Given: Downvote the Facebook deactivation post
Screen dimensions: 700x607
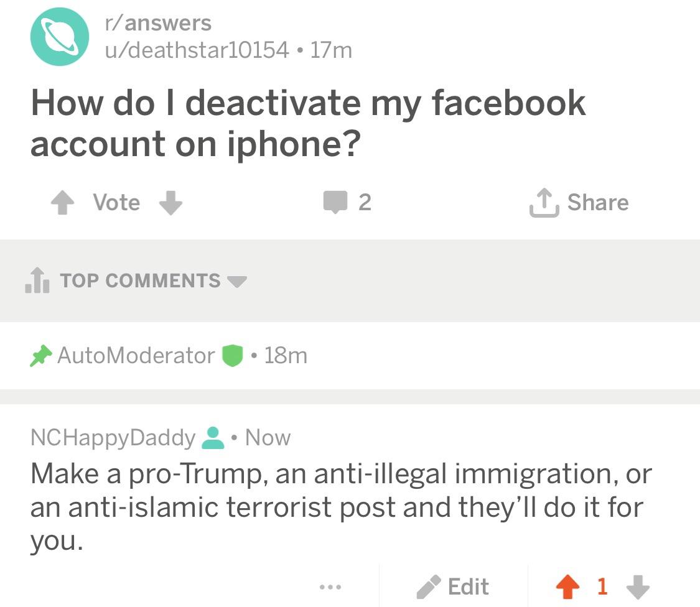Looking at the screenshot, I should (x=171, y=203).
